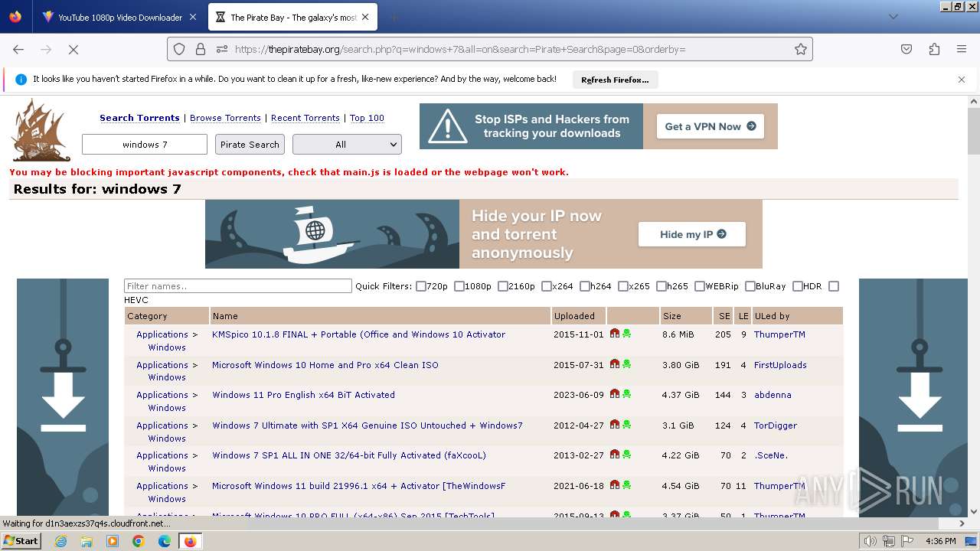Click magnet icon for Windows 11 Pro English
This screenshot has width=980, height=551.
tap(614, 394)
